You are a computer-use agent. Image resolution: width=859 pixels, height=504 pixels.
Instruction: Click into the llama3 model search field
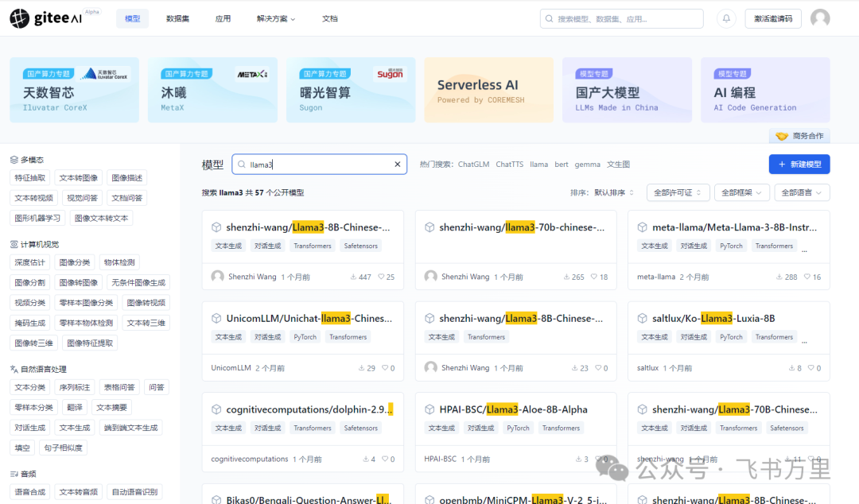pos(319,165)
